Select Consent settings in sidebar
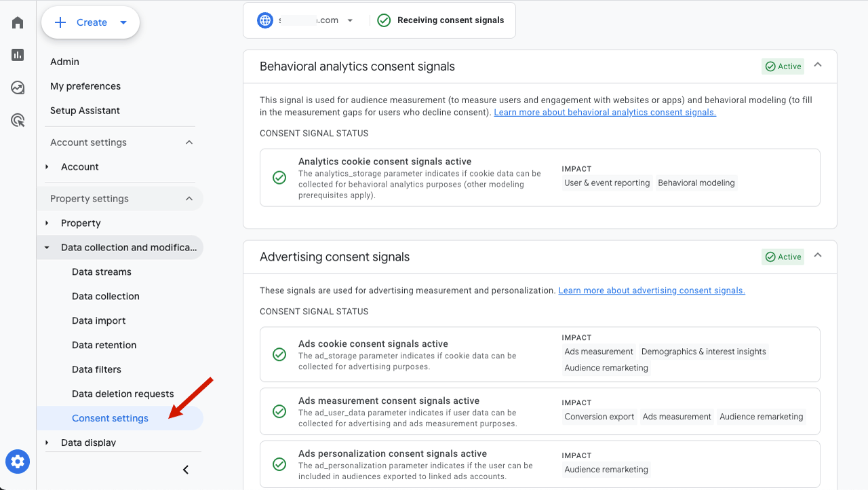The width and height of the screenshot is (868, 490). 120,418
